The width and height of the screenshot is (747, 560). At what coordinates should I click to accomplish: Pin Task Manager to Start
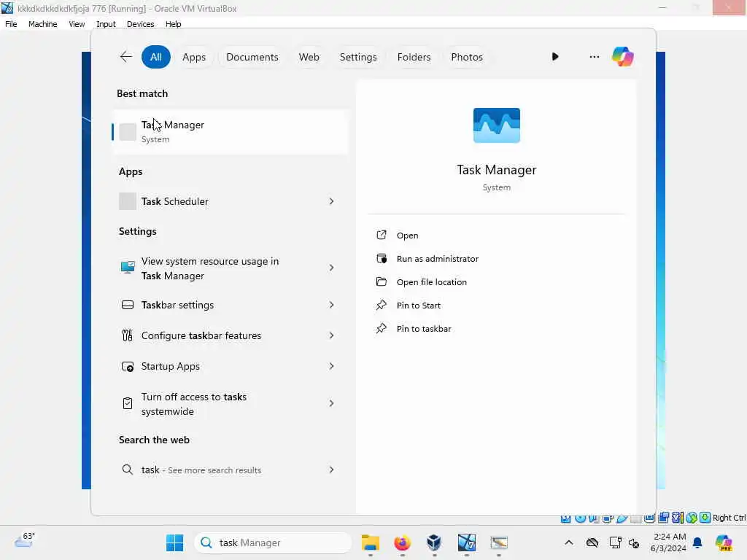click(418, 306)
